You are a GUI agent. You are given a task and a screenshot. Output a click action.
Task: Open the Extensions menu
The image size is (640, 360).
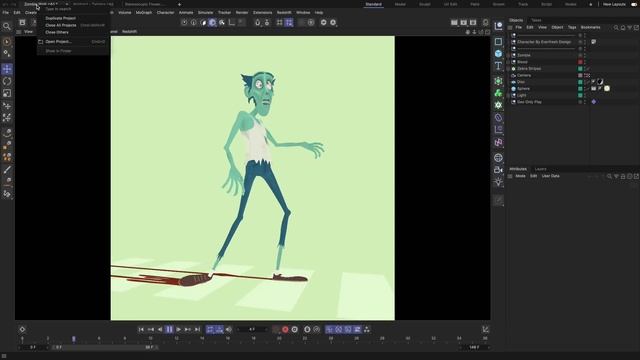coord(262,13)
